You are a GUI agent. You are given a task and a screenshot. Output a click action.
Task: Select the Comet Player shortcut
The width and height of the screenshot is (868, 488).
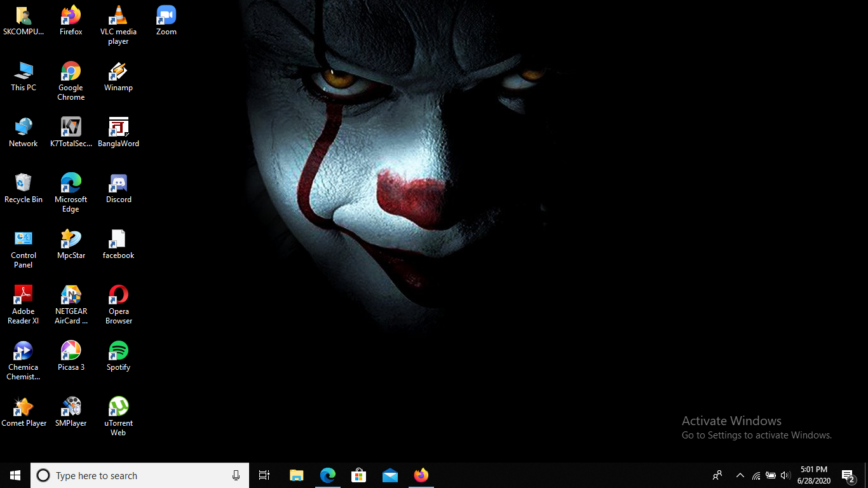click(24, 412)
